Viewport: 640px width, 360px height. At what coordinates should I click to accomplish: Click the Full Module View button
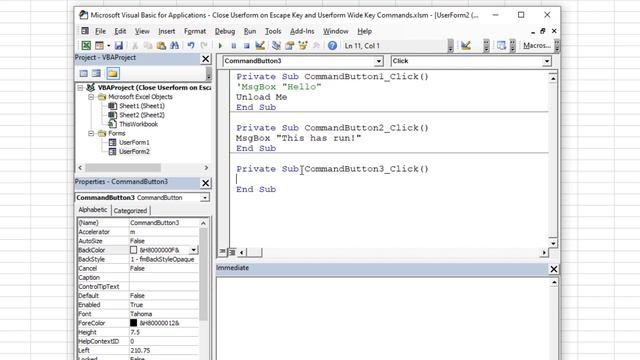[x=232, y=252]
